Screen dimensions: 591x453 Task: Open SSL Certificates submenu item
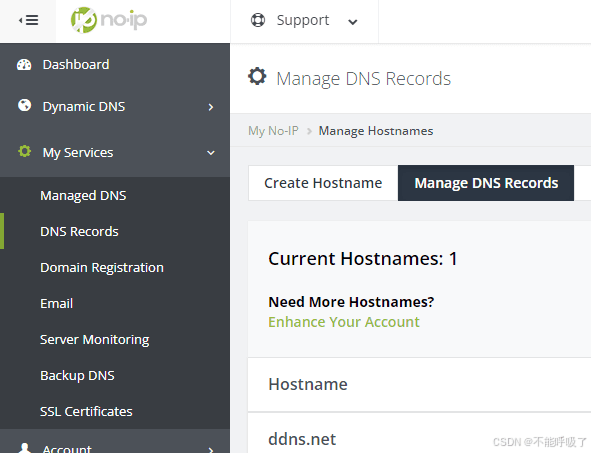(x=86, y=412)
